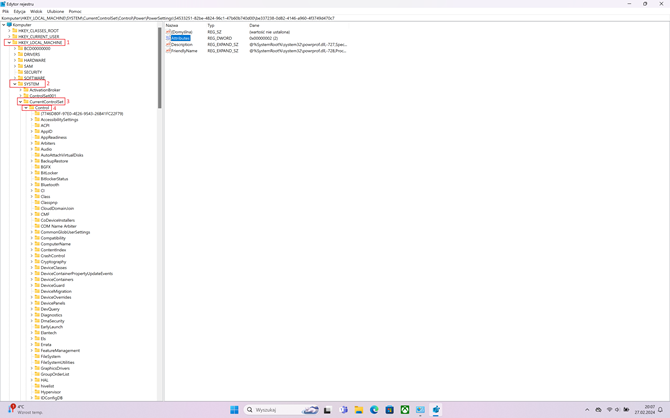Click the SOFTWARE key folder icon
This screenshot has height=418, width=670.
(20, 78)
